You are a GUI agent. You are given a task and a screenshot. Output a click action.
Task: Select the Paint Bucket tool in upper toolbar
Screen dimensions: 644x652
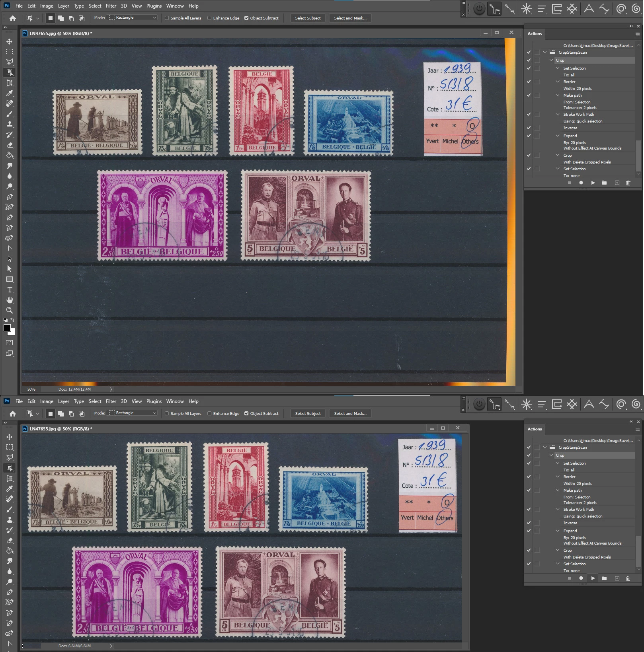tap(10, 155)
